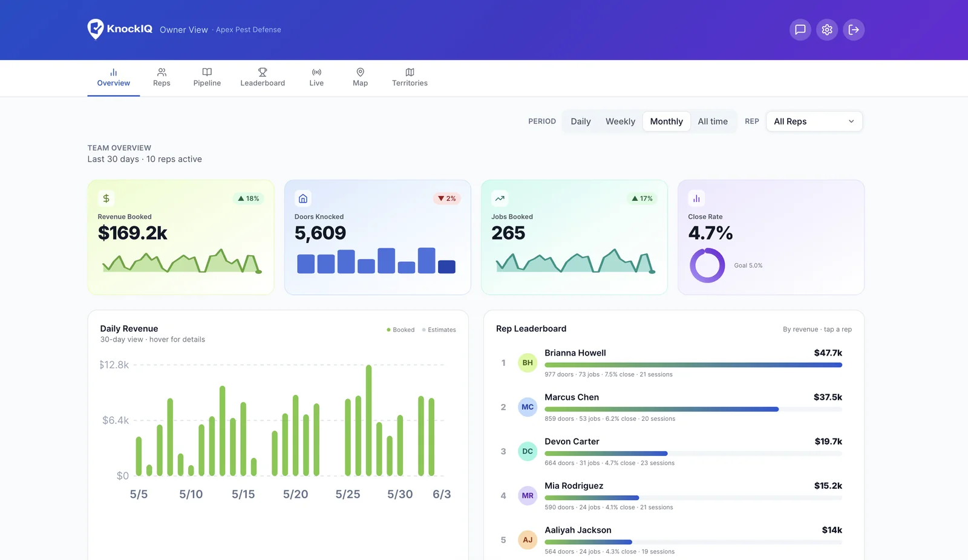Click the $19.7k revenue amount
Screen dimensions: 968x560
[x=828, y=441]
